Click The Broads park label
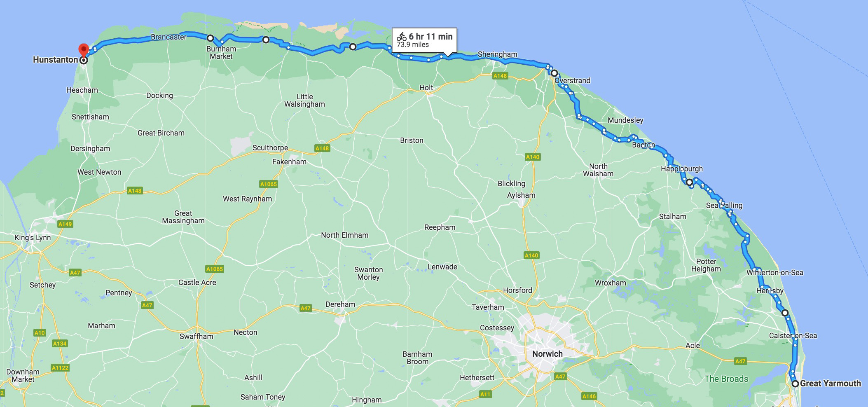Image resolution: width=868 pixels, height=407 pixels. tap(726, 379)
